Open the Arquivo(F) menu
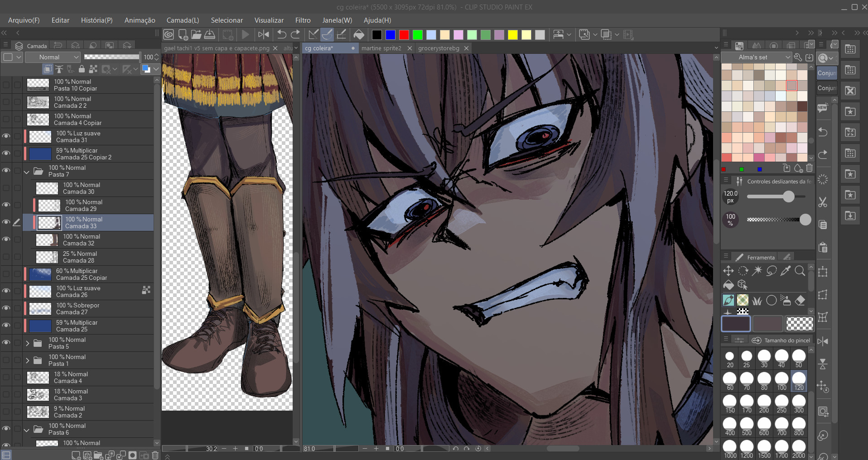Image resolution: width=868 pixels, height=460 pixels. [x=24, y=20]
